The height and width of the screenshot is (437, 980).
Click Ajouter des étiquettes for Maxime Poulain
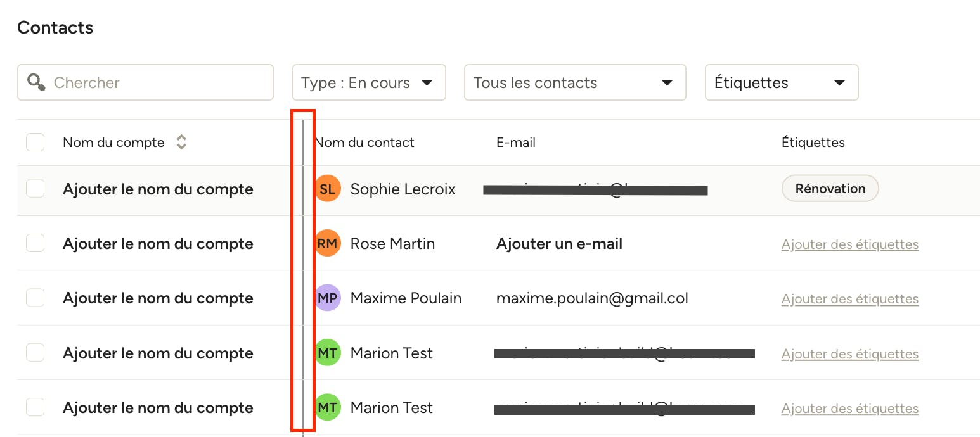850,299
